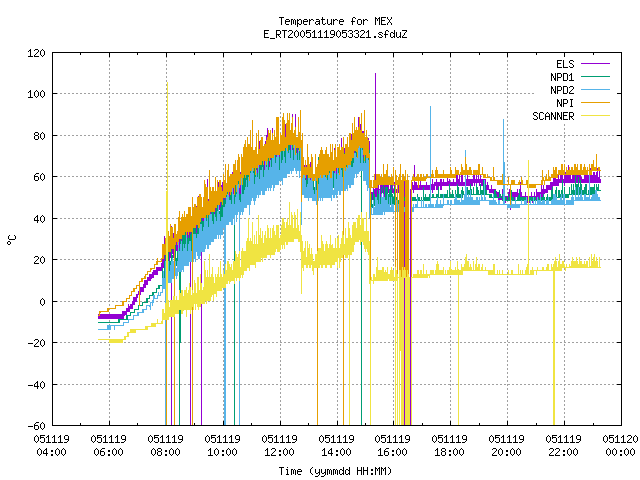The width and height of the screenshot is (640, 480).
Task: Click the y-axis label -60
Action: (36, 426)
